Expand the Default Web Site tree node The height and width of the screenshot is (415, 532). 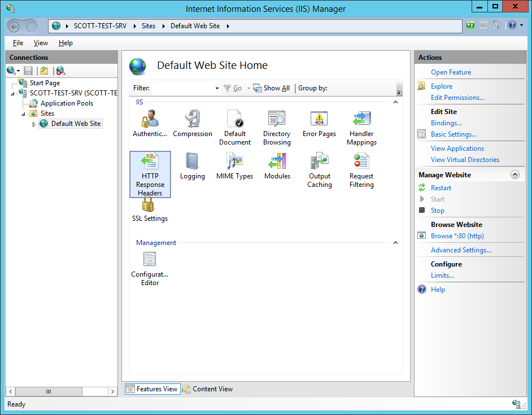coord(34,124)
